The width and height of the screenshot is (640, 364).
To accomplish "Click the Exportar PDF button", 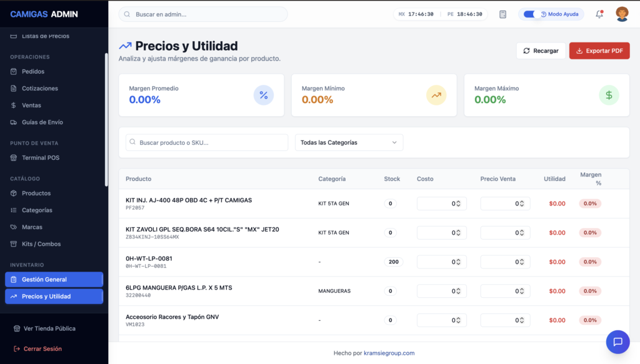I will (599, 51).
